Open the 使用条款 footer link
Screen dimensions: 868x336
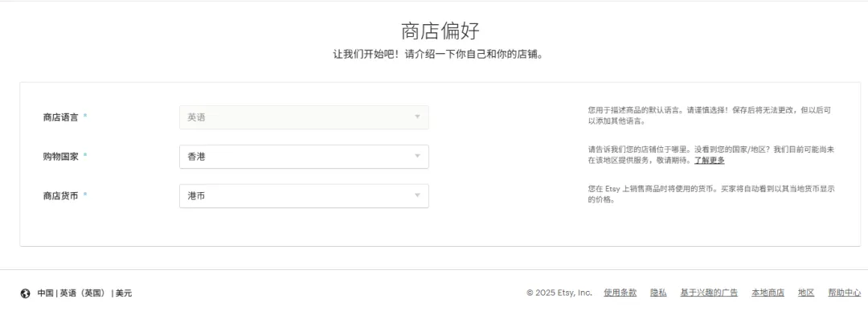pyautogui.click(x=620, y=293)
